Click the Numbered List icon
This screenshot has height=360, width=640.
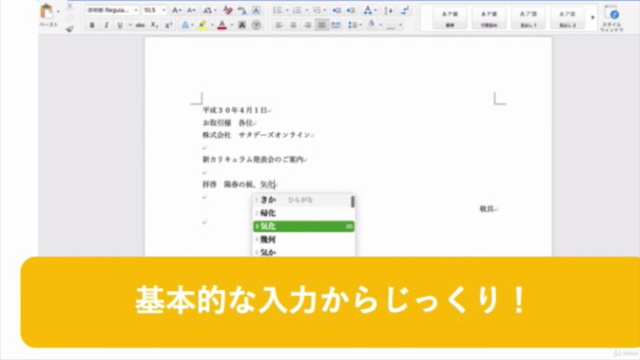[x=297, y=10]
